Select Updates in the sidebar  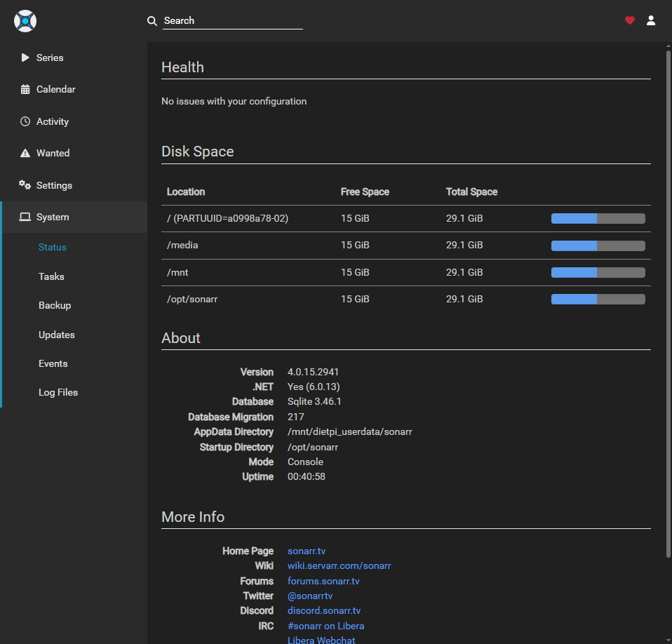(57, 335)
